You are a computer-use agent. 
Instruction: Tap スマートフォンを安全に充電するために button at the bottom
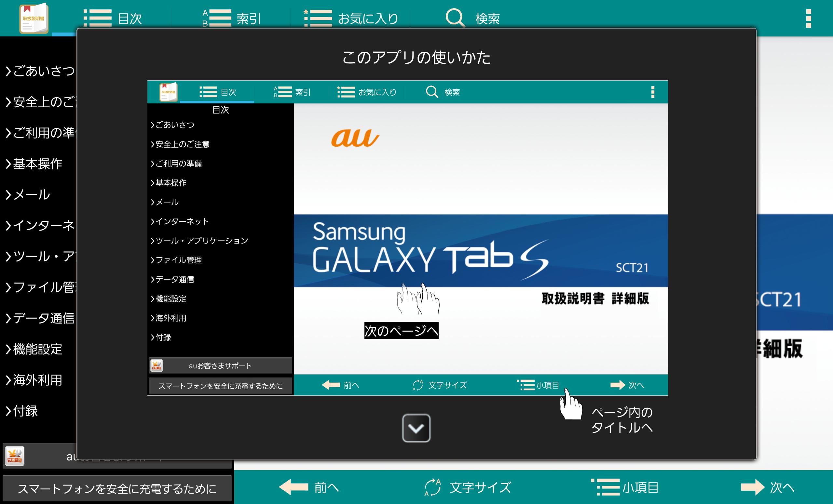pos(117,488)
